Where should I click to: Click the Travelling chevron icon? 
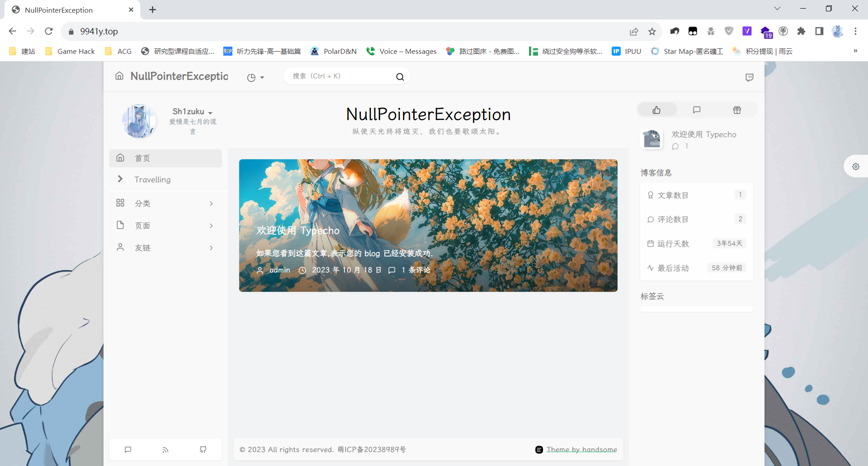coord(120,179)
